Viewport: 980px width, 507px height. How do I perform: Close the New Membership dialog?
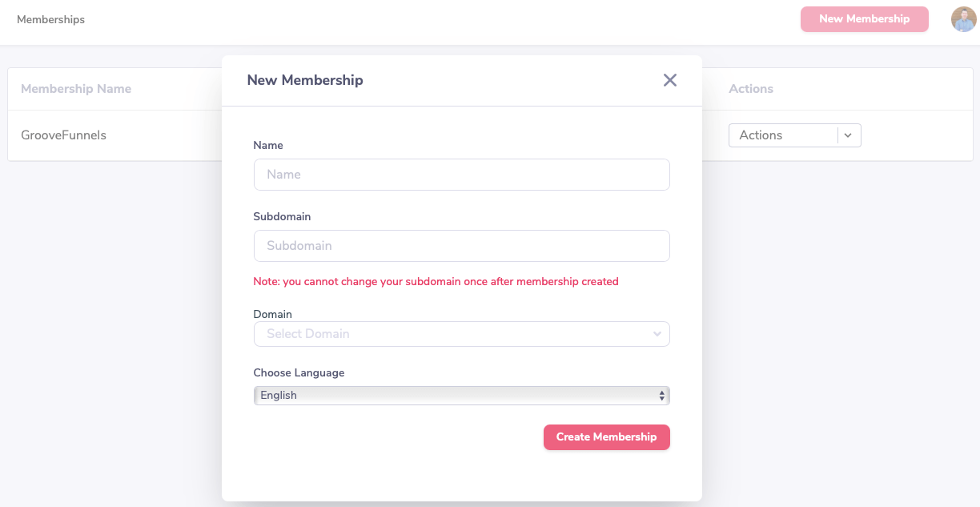(670, 80)
